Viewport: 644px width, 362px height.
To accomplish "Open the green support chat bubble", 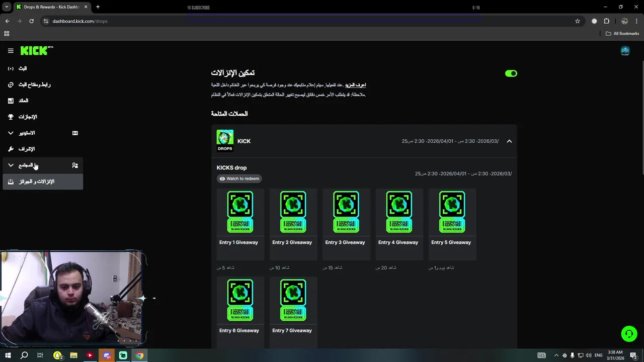I will [629, 334].
